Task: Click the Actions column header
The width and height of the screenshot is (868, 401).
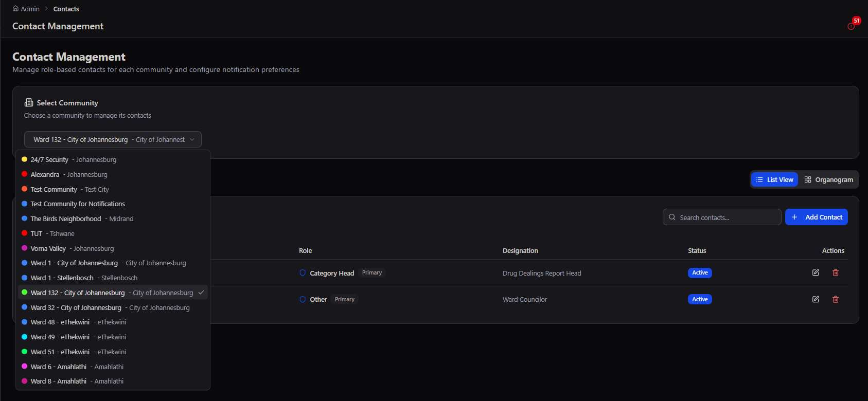Action: point(833,251)
